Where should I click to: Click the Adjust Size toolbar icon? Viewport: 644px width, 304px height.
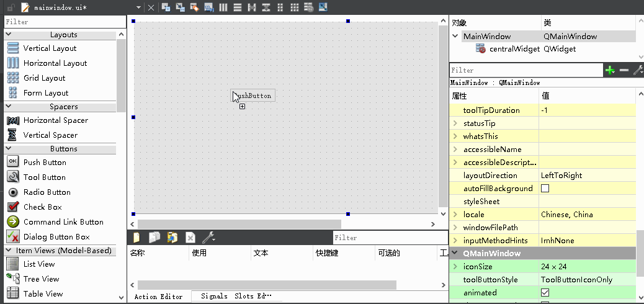[323, 7]
